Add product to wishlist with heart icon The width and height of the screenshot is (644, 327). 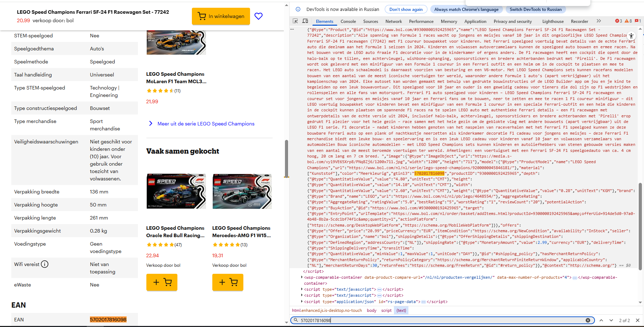tap(259, 16)
